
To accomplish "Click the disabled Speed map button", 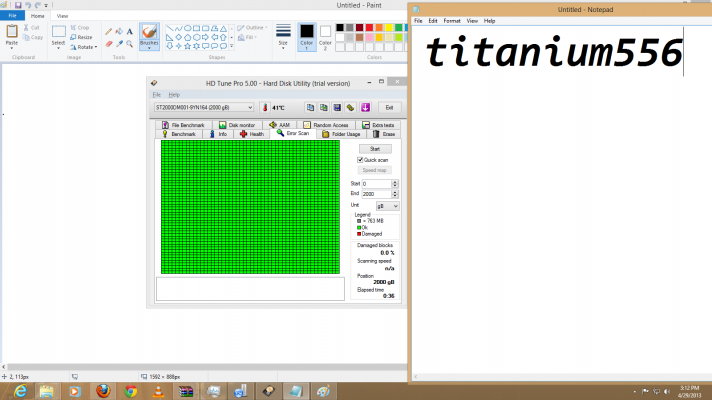I will (x=375, y=170).
